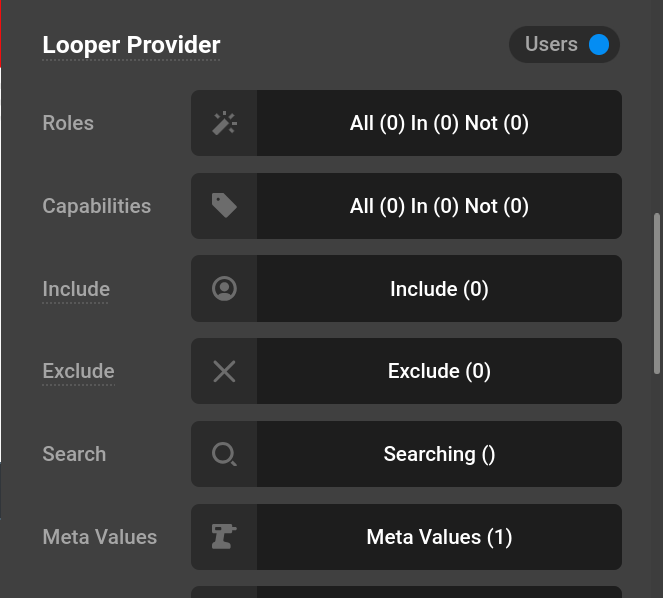Click the Looper Provider heading
Image resolution: width=663 pixels, height=598 pixels.
pyautogui.click(x=131, y=45)
